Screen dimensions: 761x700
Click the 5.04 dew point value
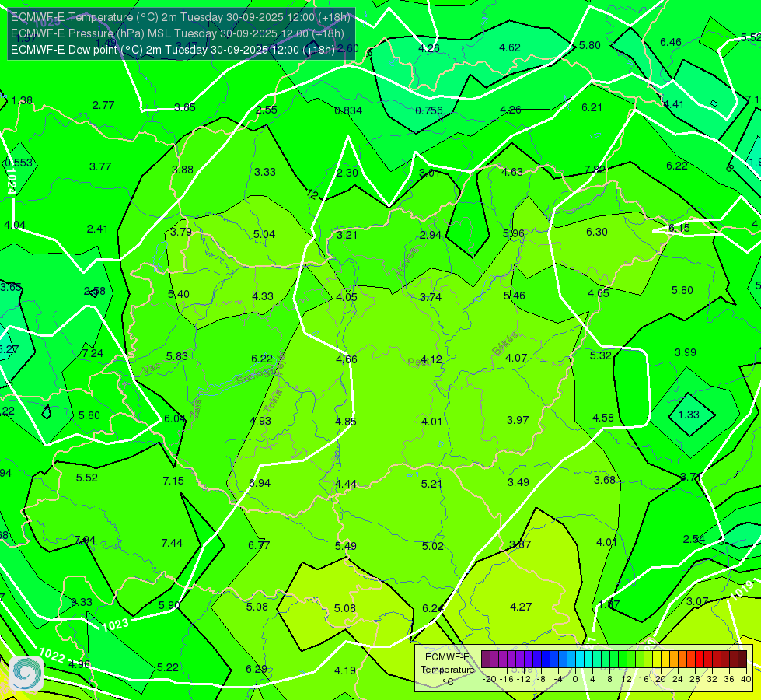click(264, 235)
